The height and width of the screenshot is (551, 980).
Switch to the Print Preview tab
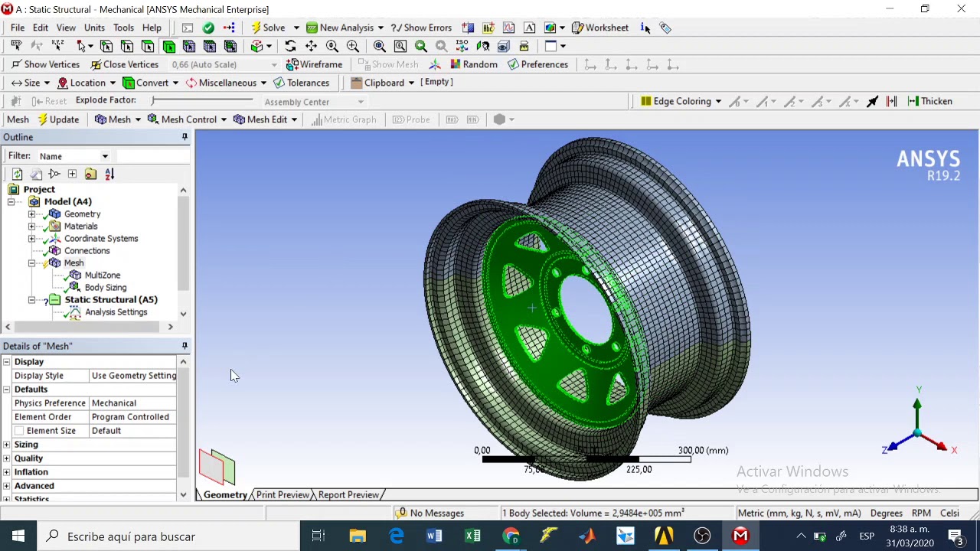tap(283, 495)
